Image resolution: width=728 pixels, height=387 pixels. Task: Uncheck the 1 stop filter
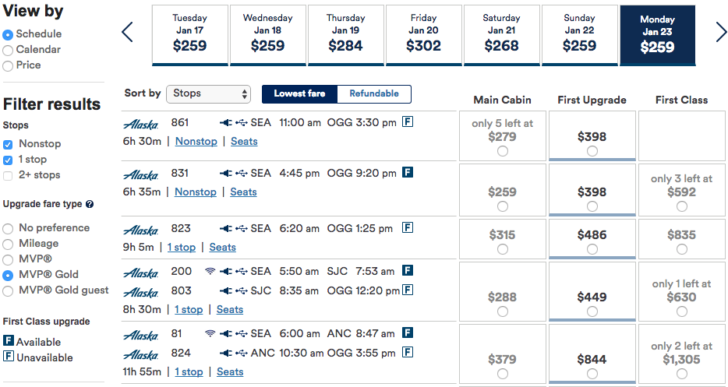[8, 160]
